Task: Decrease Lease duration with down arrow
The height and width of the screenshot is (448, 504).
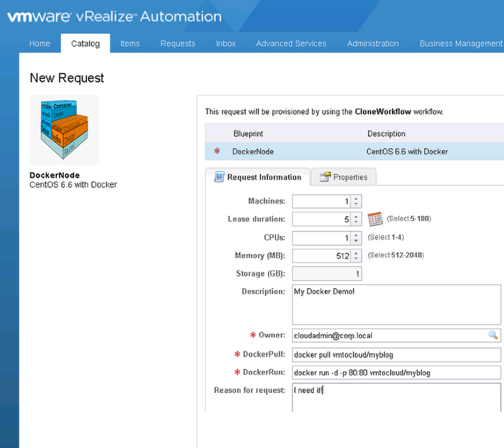Action: point(356,222)
